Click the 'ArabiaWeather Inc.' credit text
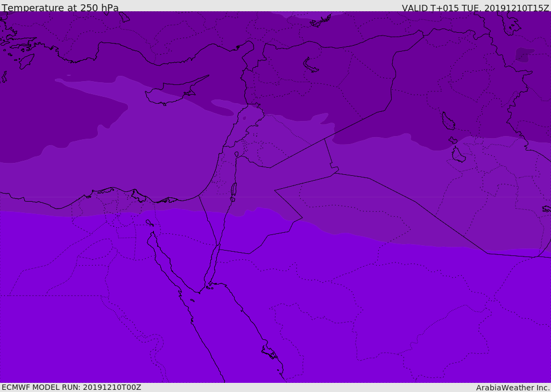Viewport: 551px width, 392px height. (x=513, y=388)
